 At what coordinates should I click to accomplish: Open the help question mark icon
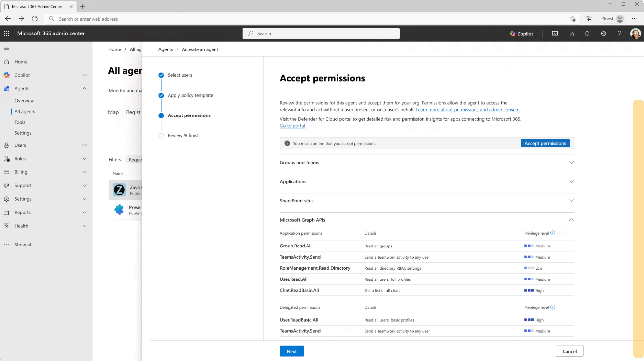click(619, 33)
